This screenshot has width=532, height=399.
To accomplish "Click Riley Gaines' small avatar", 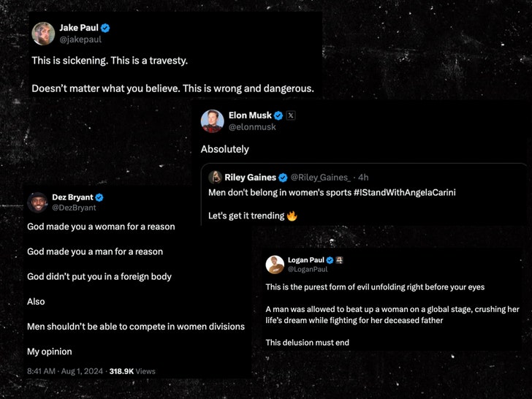I will pyautogui.click(x=216, y=177).
